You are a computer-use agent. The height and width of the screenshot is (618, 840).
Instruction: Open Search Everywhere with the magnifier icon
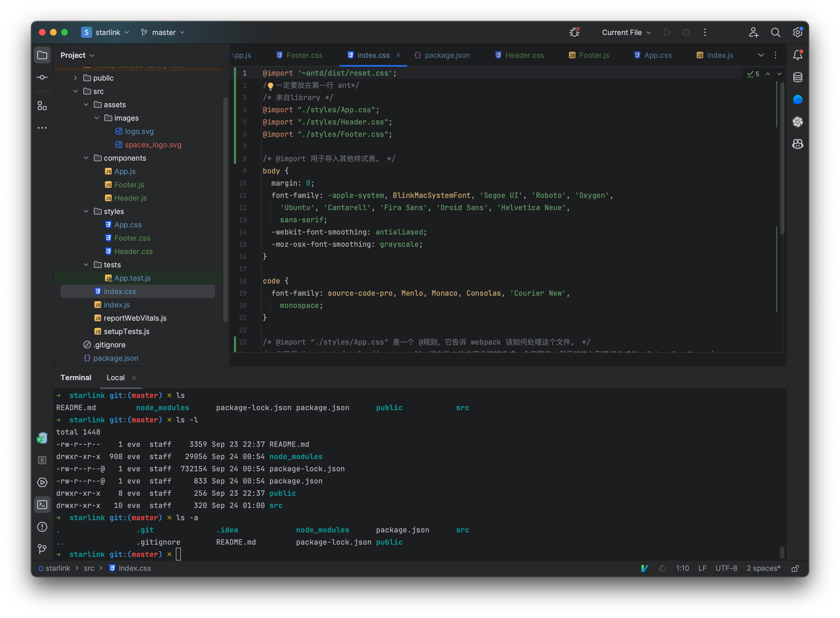(776, 32)
